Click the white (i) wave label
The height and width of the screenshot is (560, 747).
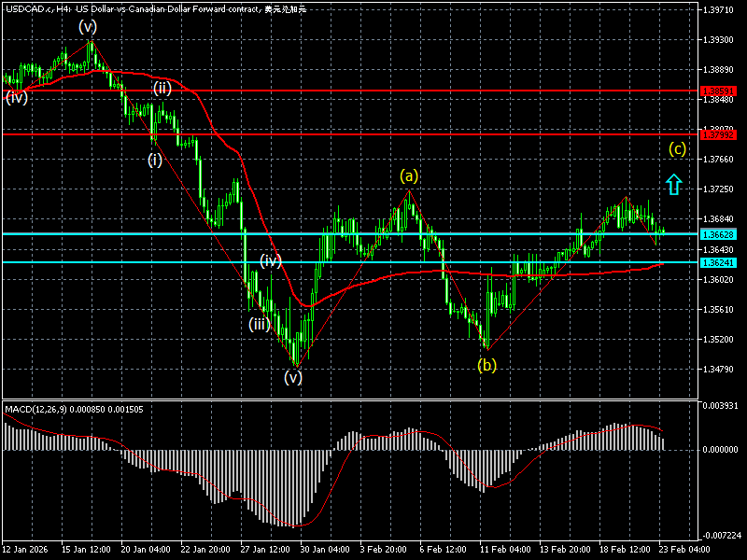[x=154, y=160]
